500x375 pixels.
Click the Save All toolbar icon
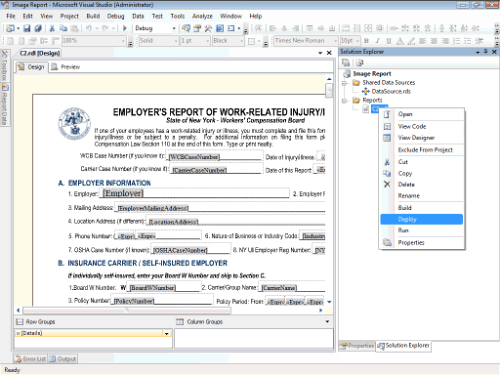click(38, 28)
